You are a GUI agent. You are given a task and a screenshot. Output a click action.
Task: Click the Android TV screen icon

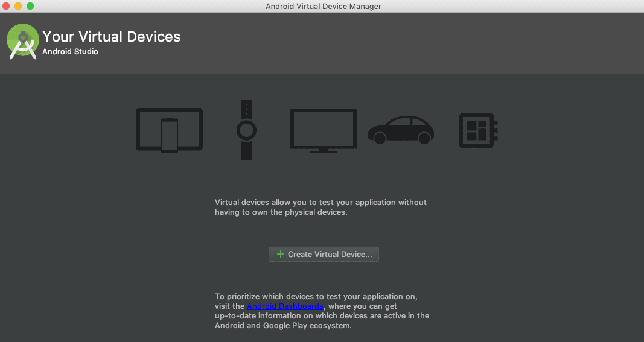click(324, 130)
